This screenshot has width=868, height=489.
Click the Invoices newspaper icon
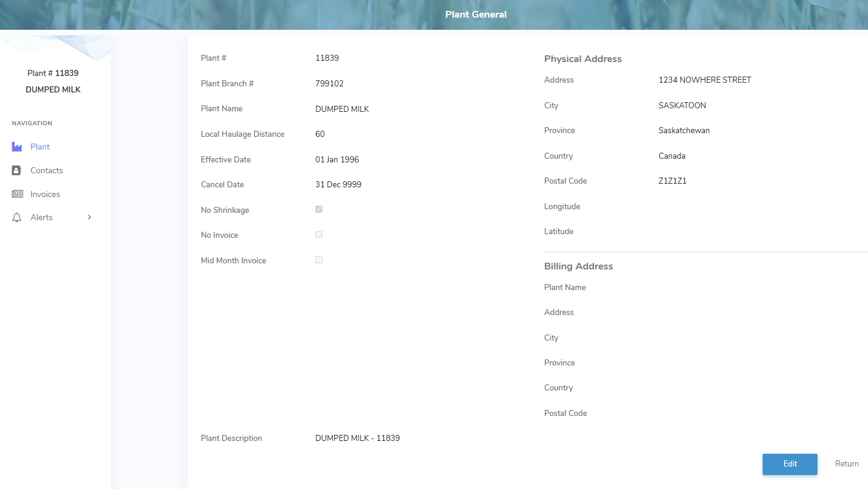[x=17, y=194]
